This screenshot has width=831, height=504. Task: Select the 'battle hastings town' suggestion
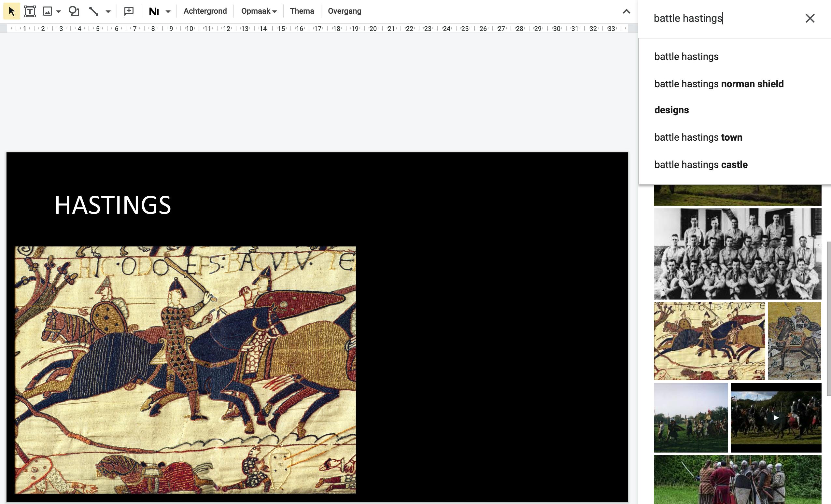(x=698, y=137)
